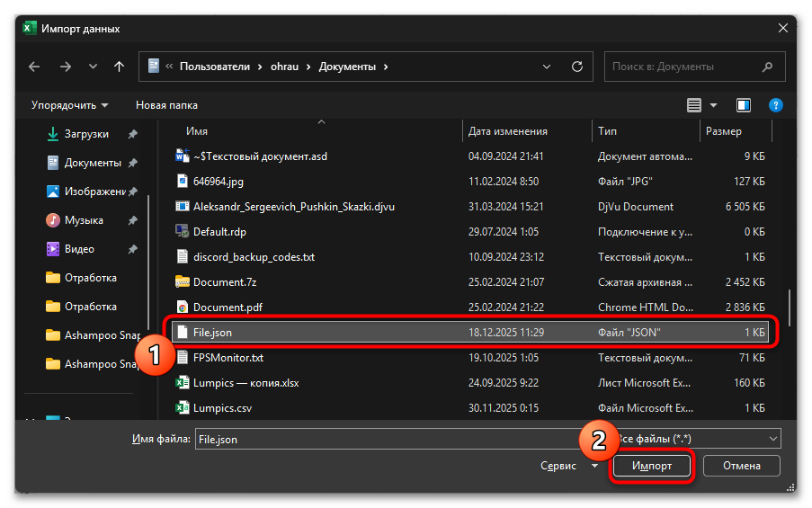Expand the address bar history dropdown

pyautogui.click(x=548, y=67)
